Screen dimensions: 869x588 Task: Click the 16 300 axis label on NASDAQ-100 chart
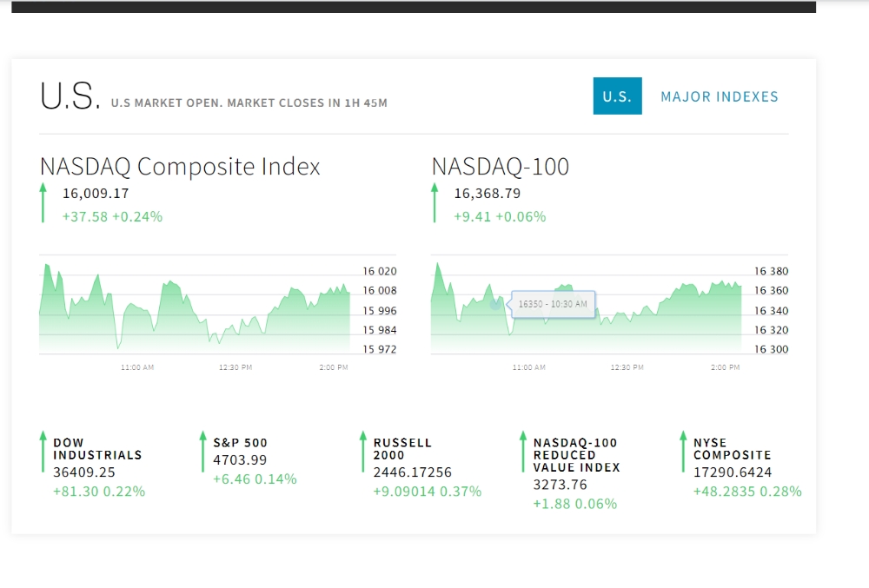tap(771, 349)
